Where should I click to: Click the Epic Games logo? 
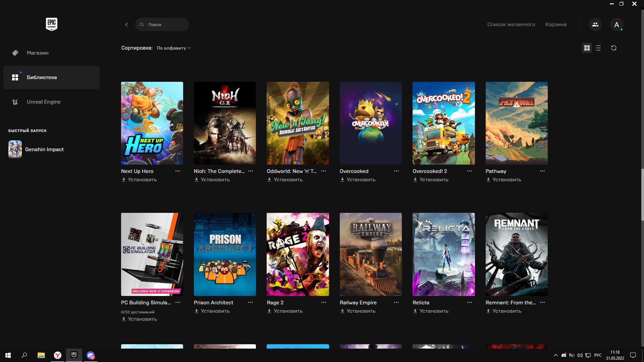pos(52,24)
